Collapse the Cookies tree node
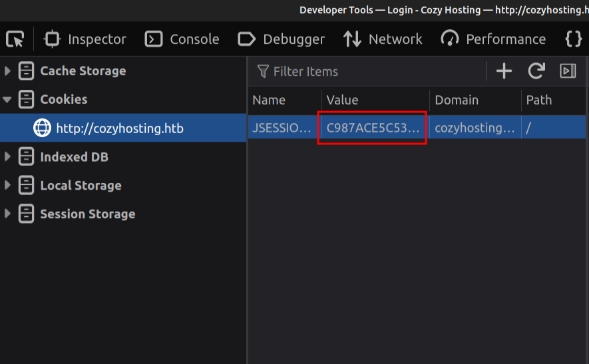The height and width of the screenshot is (364, 589). [x=8, y=100]
